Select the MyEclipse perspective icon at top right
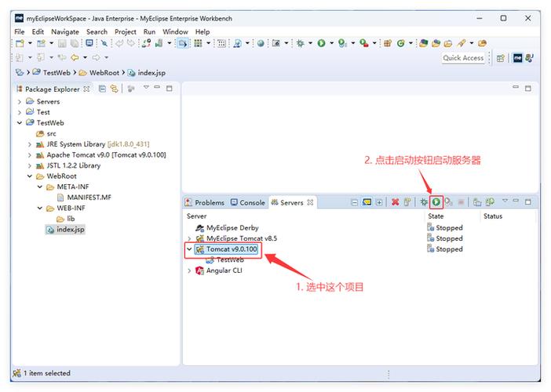The image size is (551, 392). (517, 57)
